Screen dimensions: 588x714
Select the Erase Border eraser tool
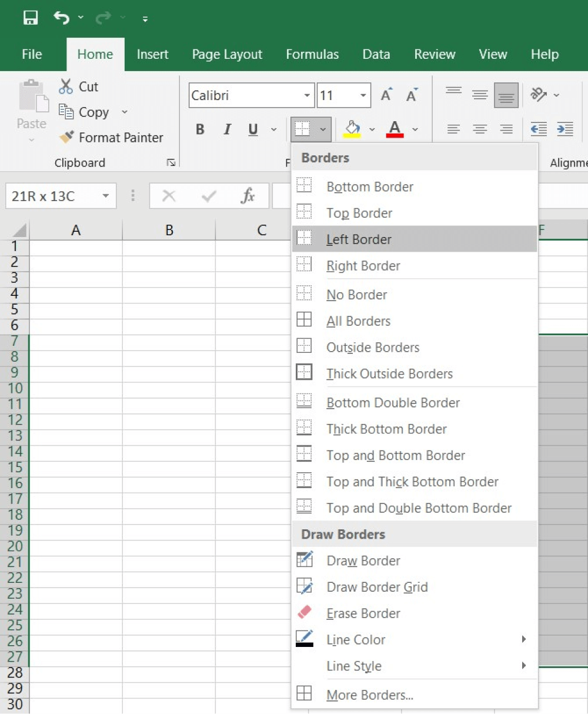click(415, 613)
